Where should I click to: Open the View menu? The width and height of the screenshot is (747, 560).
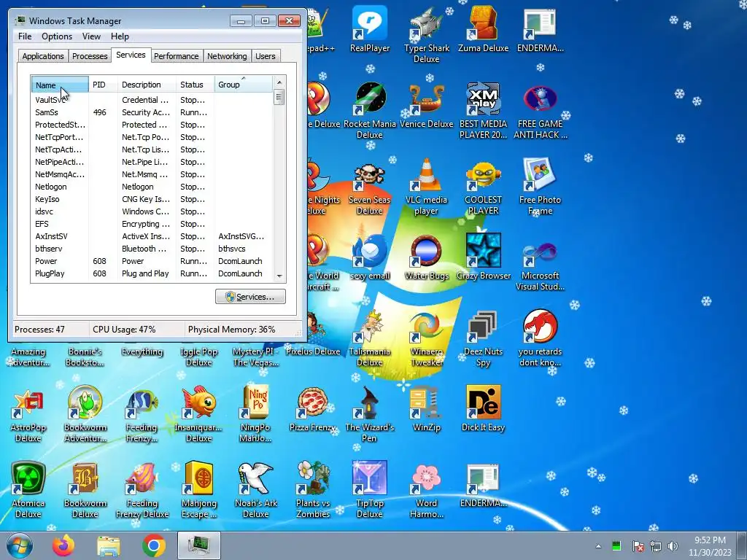pos(91,36)
